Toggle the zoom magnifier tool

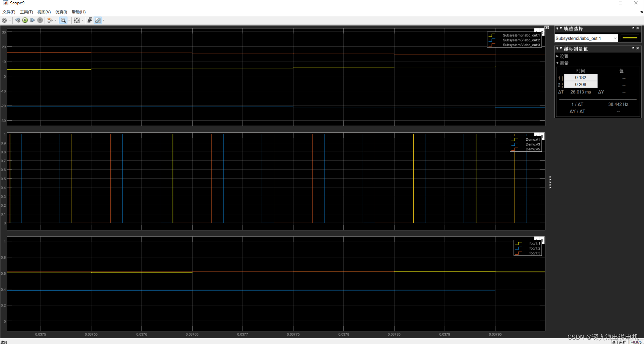click(x=63, y=20)
